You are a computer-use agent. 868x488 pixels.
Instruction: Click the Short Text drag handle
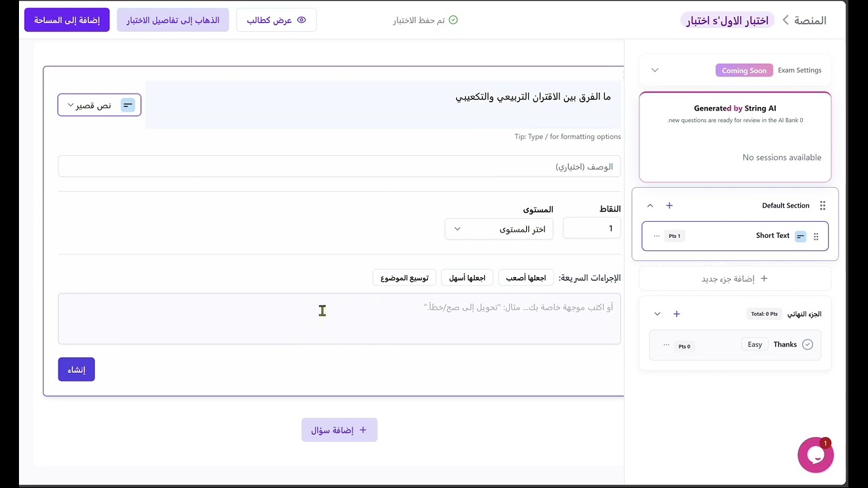click(x=816, y=237)
